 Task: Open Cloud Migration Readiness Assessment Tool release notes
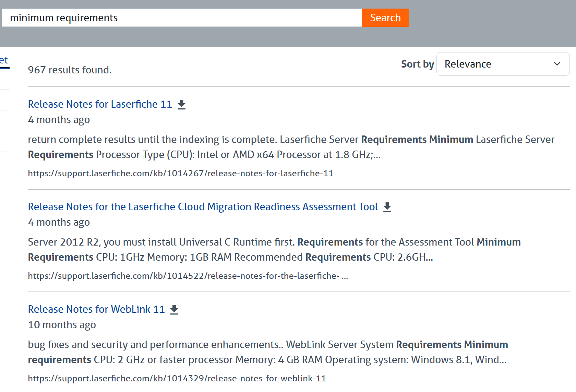pyautogui.click(x=203, y=206)
